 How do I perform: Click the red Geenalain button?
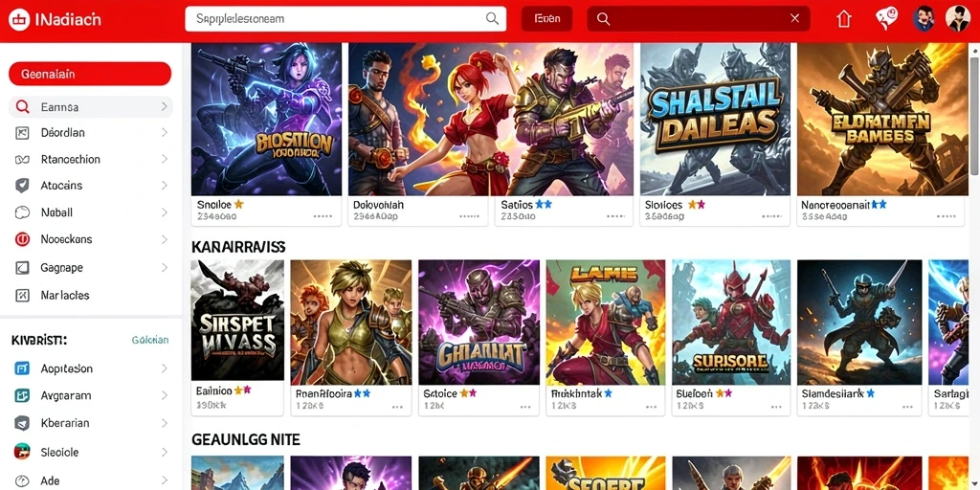point(90,74)
